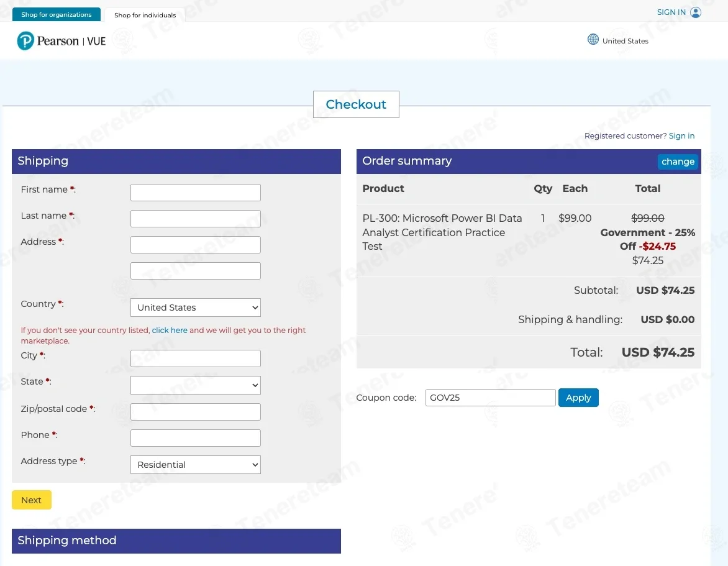The height and width of the screenshot is (566, 728).
Task: Click the Next button
Action: (x=32, y=500)
